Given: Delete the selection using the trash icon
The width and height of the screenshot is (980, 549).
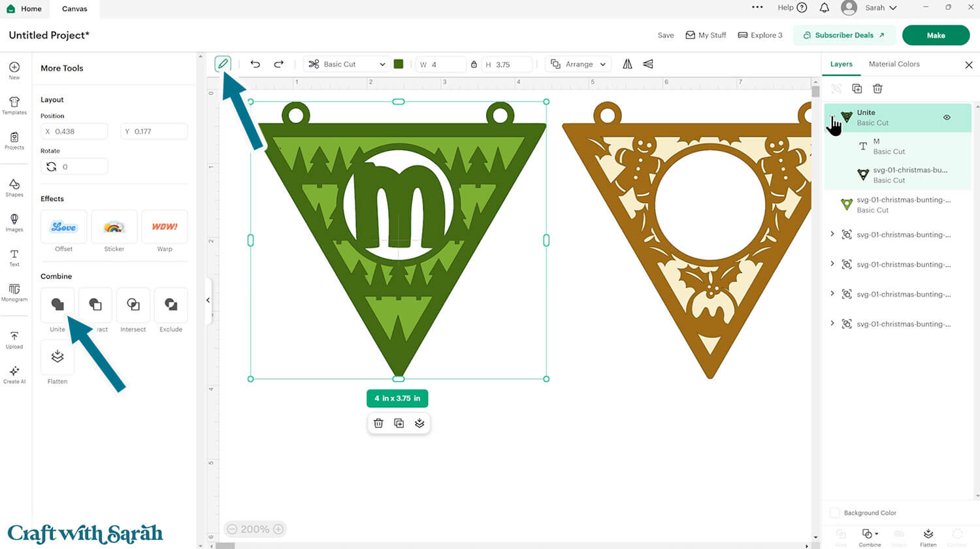Looking at the screenshot, I should point(378,423).
